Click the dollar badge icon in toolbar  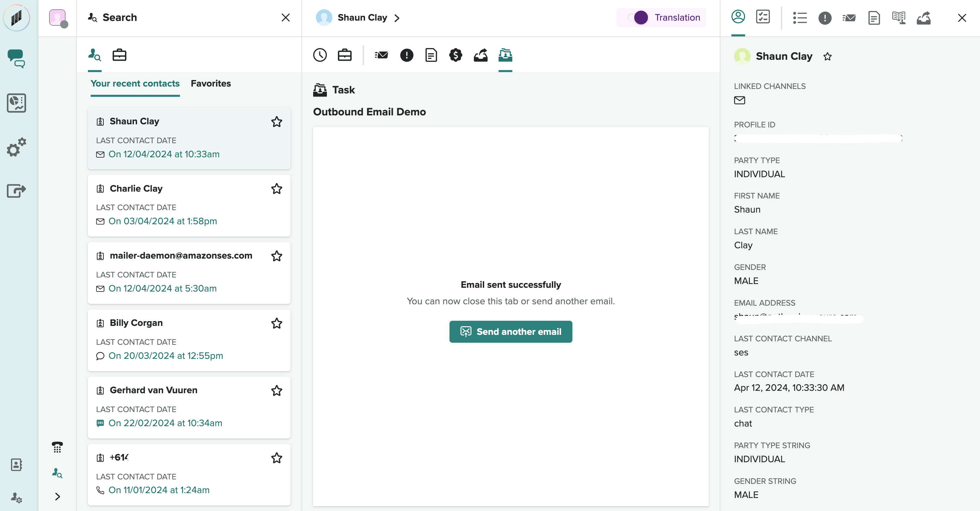pyautogui.click(x=455, y=55)
